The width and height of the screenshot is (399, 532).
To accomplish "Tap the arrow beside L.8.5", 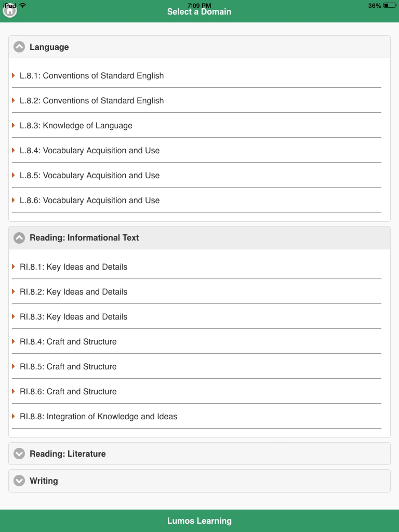I will point(14,176).
